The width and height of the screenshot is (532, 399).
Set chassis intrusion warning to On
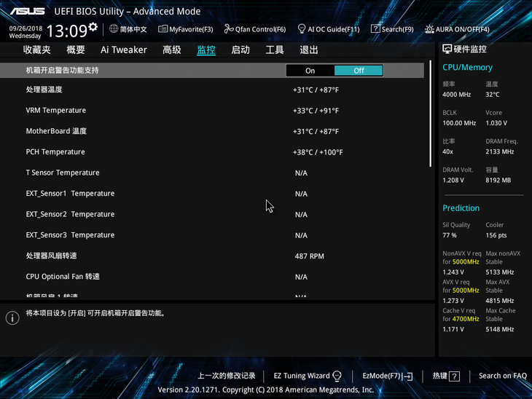(310, 71)
